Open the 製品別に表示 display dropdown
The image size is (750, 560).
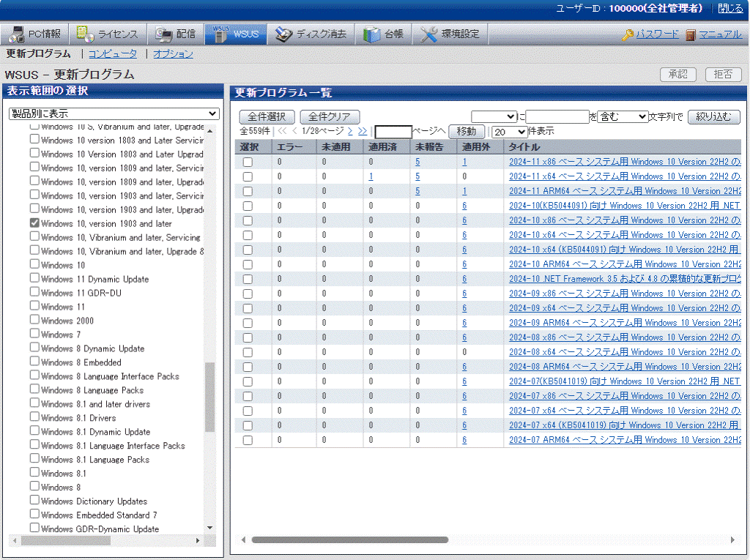(114, 113)
